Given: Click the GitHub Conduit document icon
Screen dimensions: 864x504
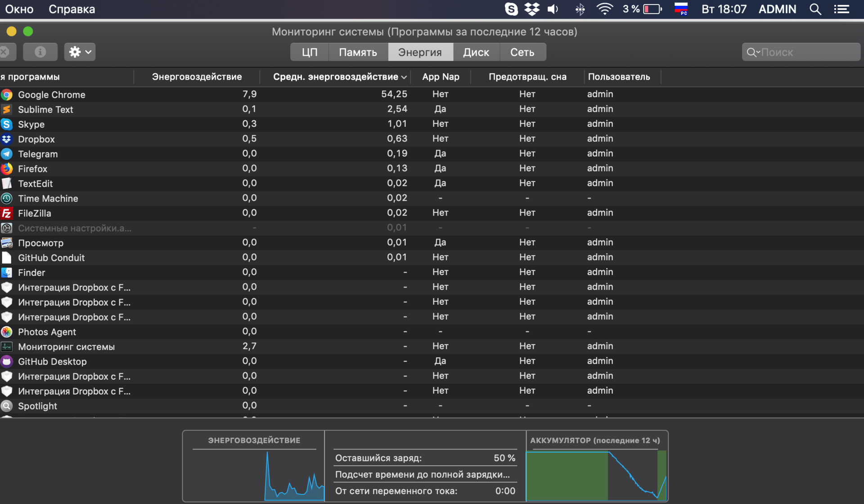Looking at the screenshot, I should [x=7, y=258].
